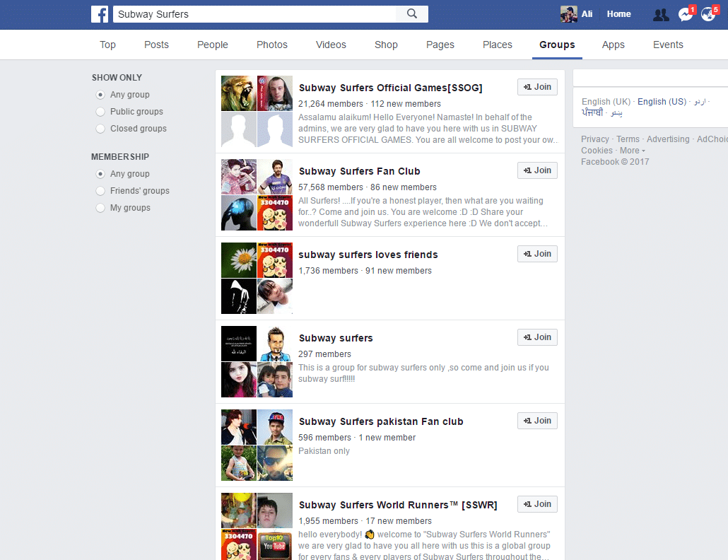Join subway surfers loves friends group
Screen dimensions: 728x560
coord(538,254)
